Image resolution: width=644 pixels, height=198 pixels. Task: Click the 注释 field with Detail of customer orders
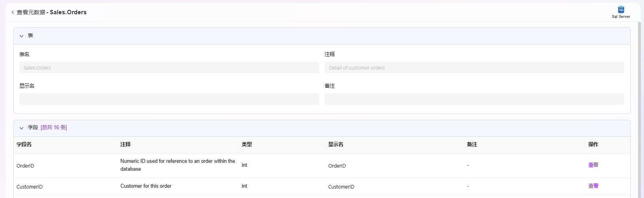(474, 68)
